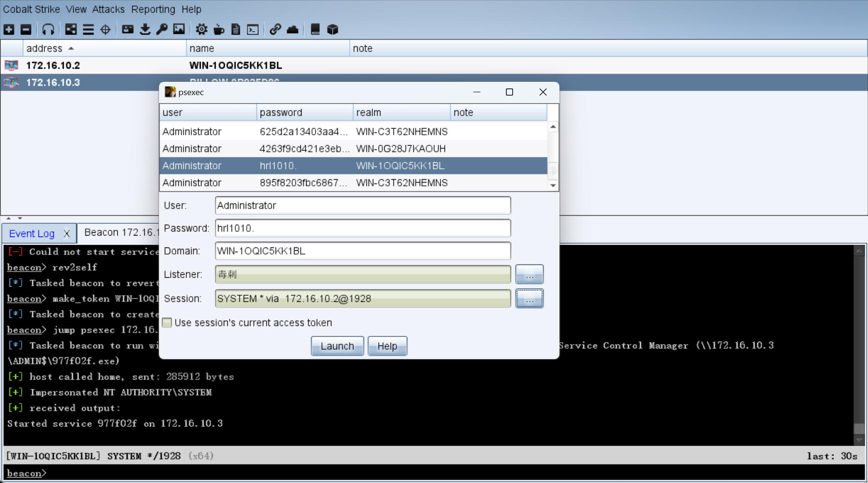The image size is (868, 483).
Task: Click the note column header in psexec credentials table
Action: pos(498,113)
